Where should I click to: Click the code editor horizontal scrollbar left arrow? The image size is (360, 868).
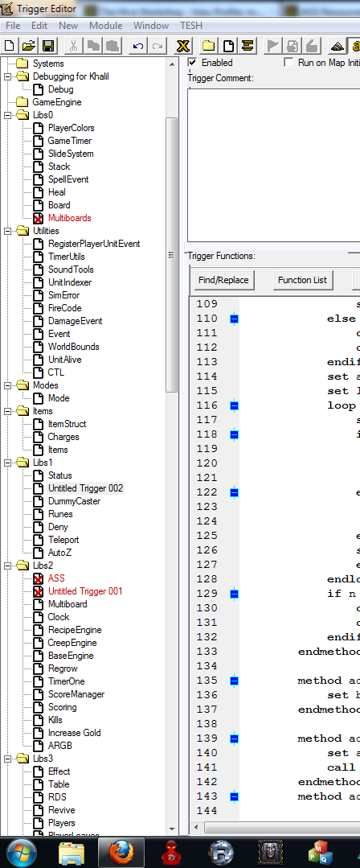tap(196, 828)
